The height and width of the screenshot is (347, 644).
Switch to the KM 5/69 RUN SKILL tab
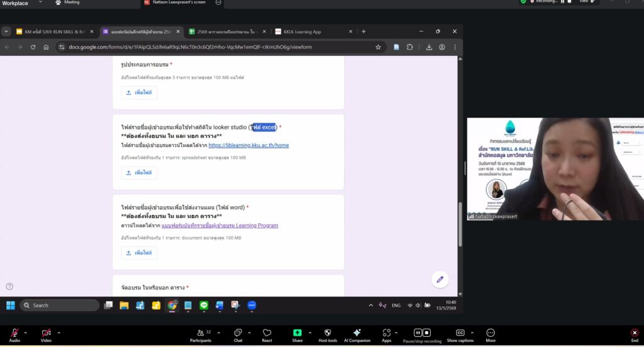pyautogui.click(x=53, y=31)
